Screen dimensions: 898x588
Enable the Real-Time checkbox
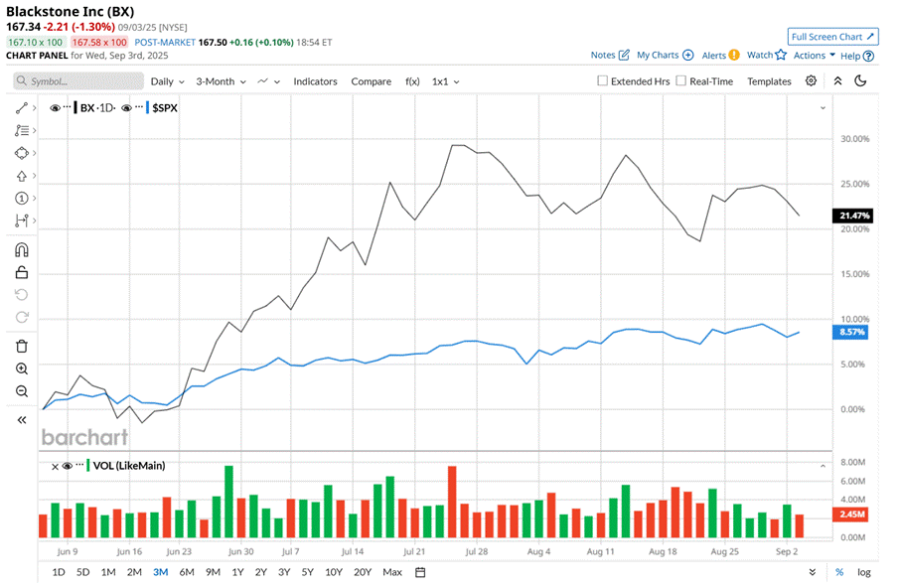coord(680,80)
